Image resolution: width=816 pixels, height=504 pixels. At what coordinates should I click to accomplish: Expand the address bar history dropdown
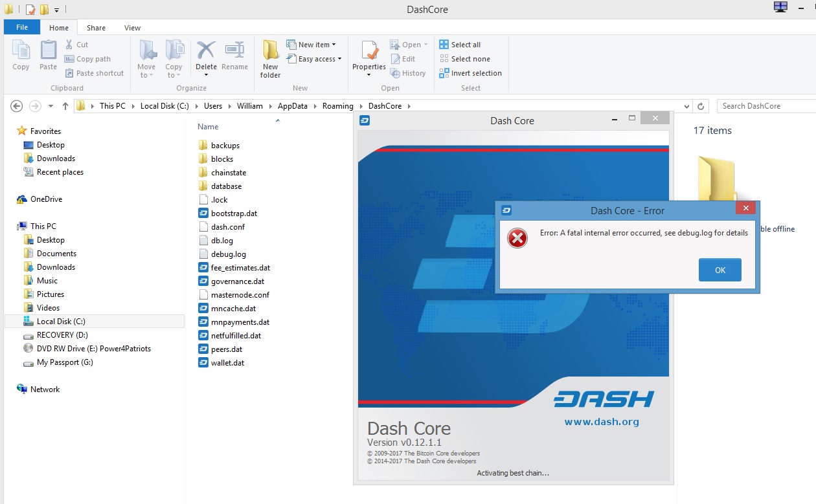point(687,106)
